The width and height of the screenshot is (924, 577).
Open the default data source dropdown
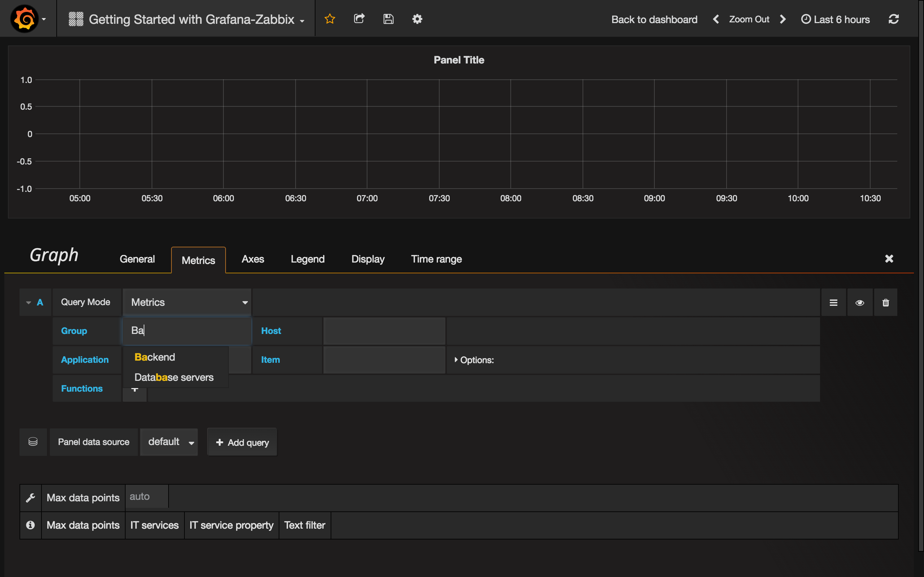(x=169, y=441)
